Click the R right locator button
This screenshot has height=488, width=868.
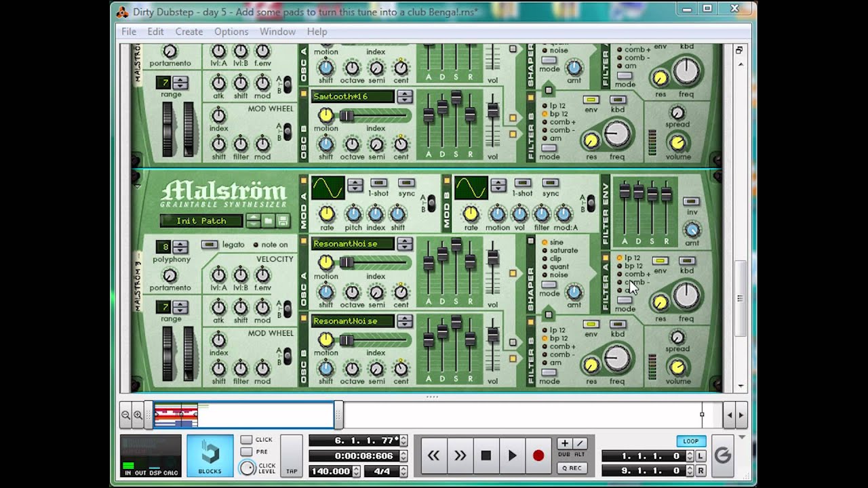coord(701,470)
